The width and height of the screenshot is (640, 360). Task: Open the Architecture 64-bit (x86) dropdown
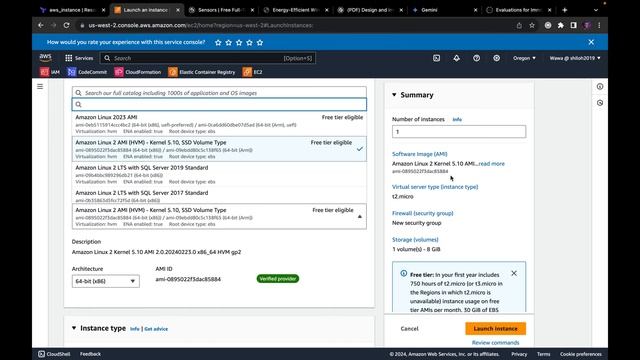click(106, 281)
